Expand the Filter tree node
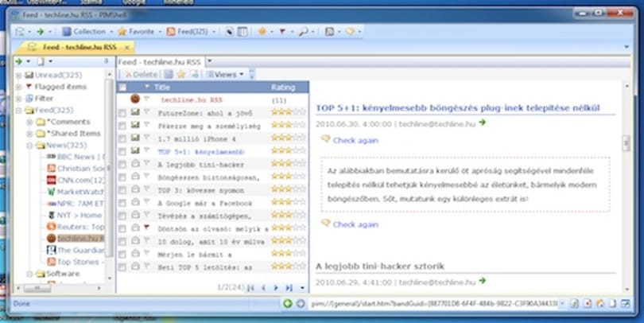 (18, 99)
